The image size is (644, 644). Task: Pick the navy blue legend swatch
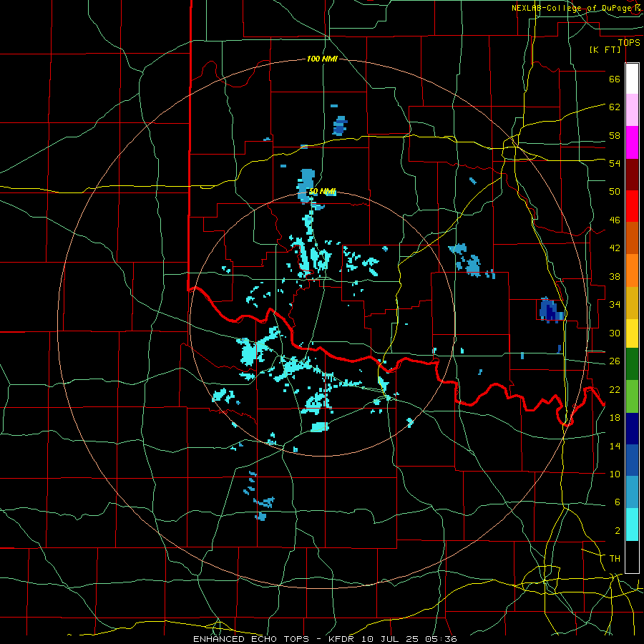[x=632, y=429]
